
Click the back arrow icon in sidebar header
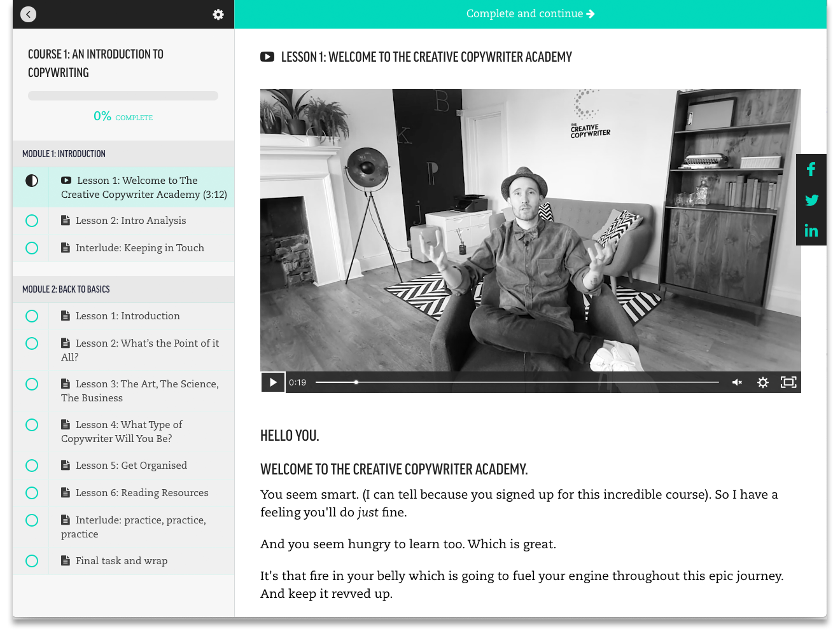[x=28, y=14]
